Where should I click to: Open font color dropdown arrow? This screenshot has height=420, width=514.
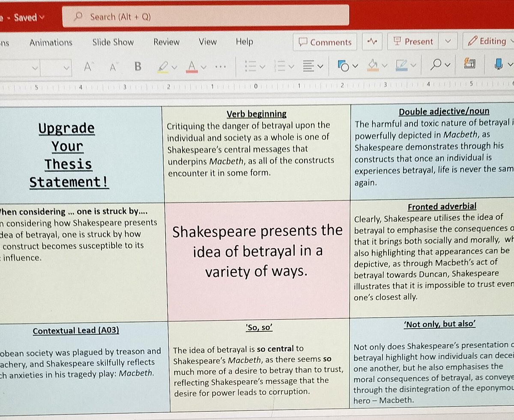[x=203, y=67]
